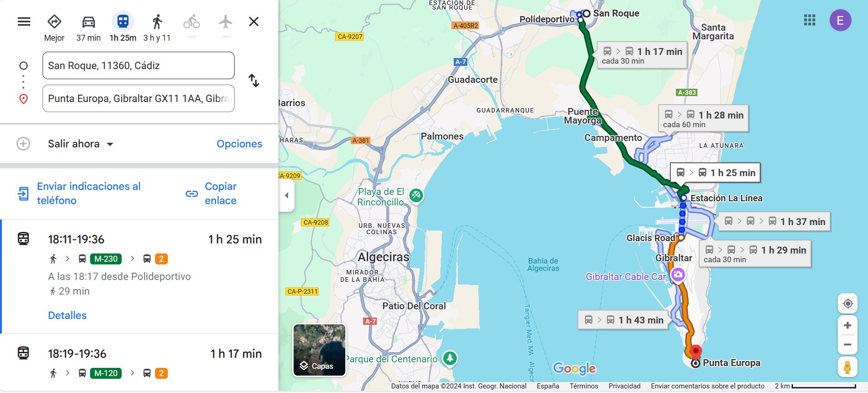This screenshot has width=868, height=393.
Task: Open Street View pegman
Action: [x=847, y=367]
